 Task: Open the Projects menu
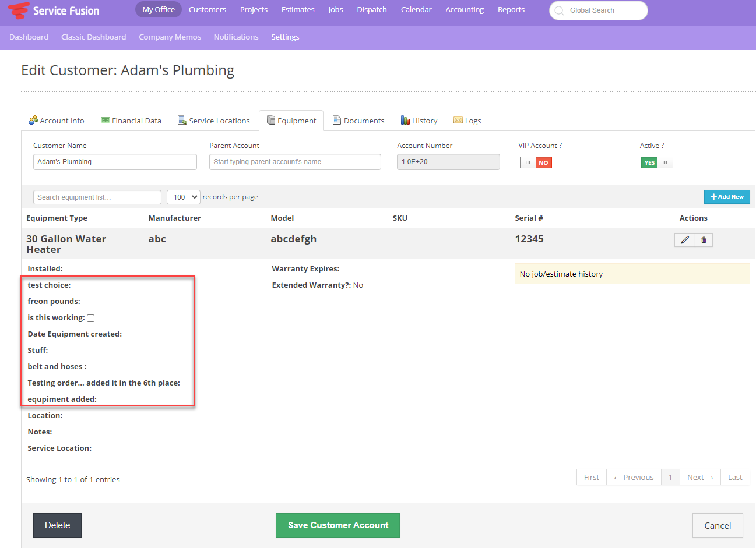[254, 9]
